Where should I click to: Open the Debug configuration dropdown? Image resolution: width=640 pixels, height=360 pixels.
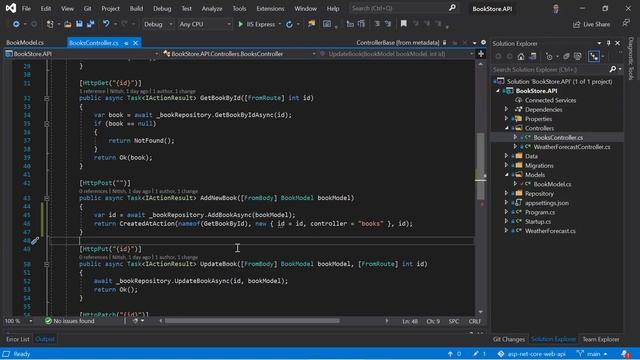click(158, 24)
